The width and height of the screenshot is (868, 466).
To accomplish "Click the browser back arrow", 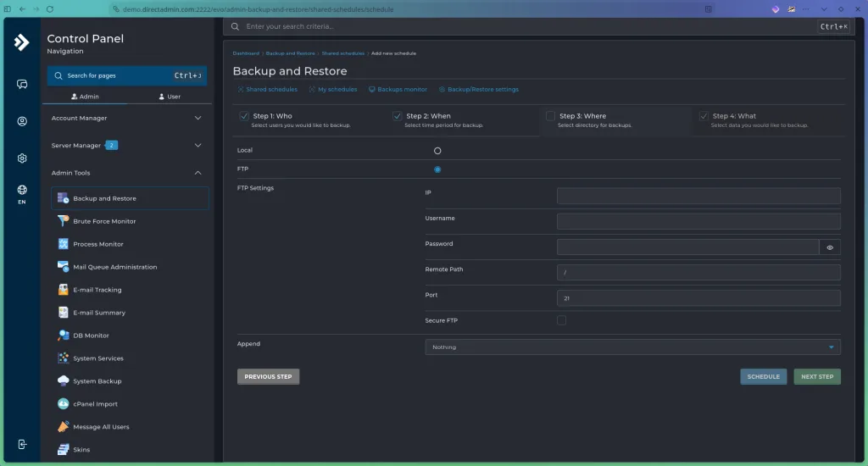I will tap(22, 8).
